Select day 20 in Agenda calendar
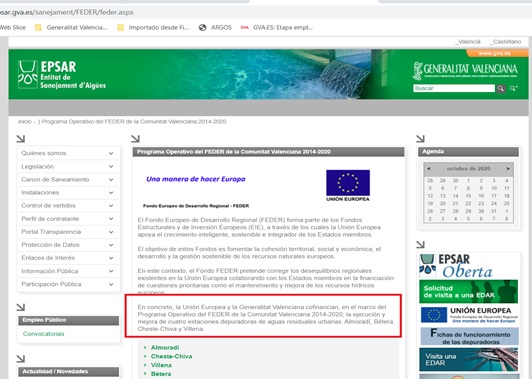Viewport: 532px width, 379px height. [442, 204]
